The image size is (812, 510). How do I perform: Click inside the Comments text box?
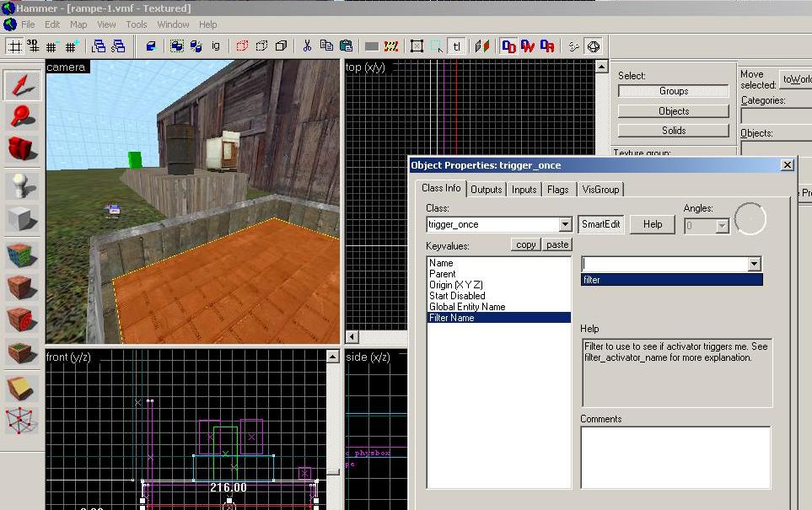(x=675, y=457)
